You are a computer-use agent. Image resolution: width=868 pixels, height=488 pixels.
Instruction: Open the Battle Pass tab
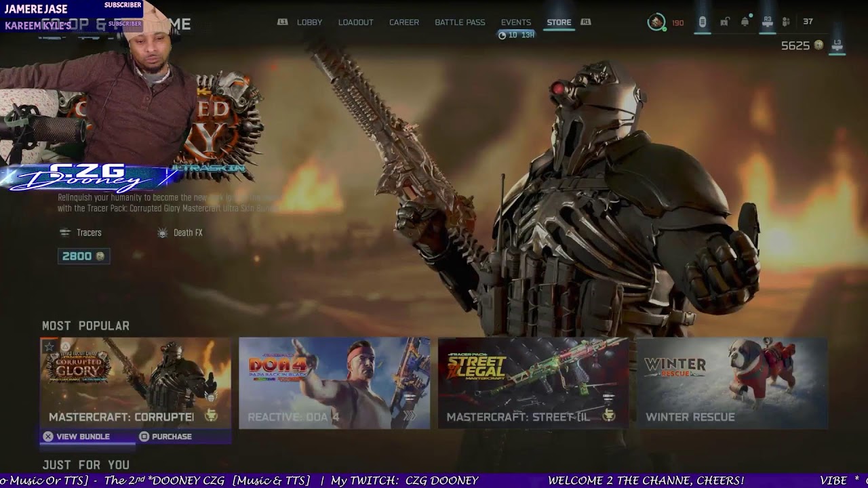[460, 22]
